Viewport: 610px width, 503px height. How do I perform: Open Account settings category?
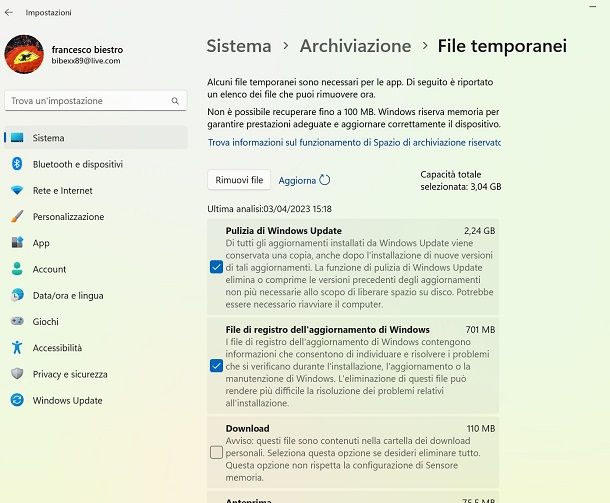click(x=96, y=269)
